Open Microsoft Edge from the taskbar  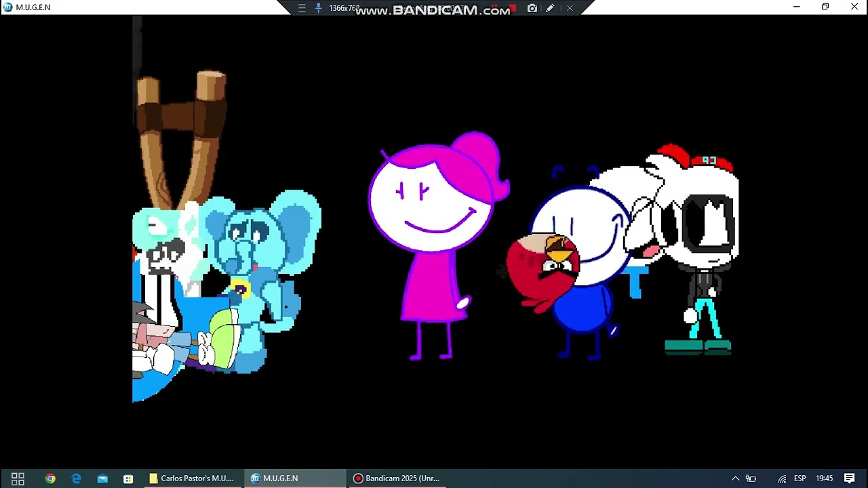pos(76,479)
